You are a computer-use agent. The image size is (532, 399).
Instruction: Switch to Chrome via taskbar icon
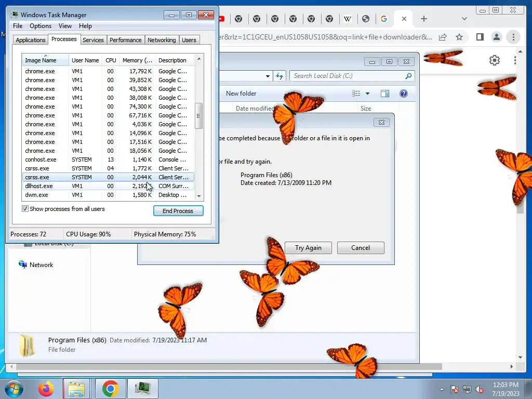[x=110, y=389]
